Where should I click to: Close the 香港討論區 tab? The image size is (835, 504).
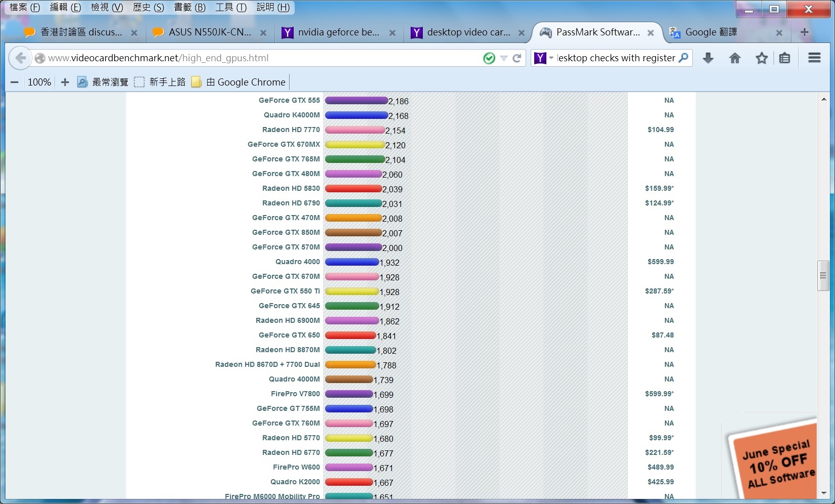pyautogui.click(x=134, y=33)
